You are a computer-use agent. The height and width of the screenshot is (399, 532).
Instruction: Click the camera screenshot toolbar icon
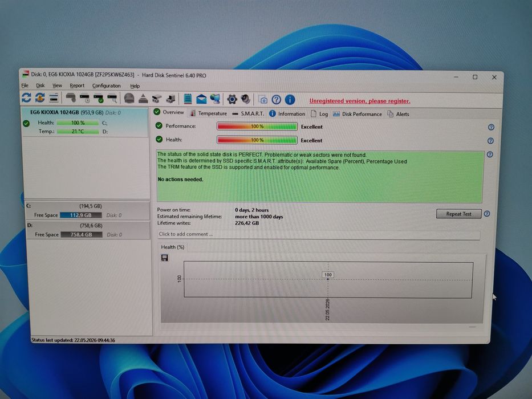tap(263, 100)
